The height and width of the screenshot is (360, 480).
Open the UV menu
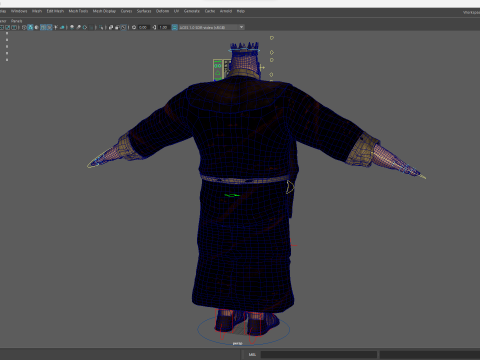tap(176, 11)
